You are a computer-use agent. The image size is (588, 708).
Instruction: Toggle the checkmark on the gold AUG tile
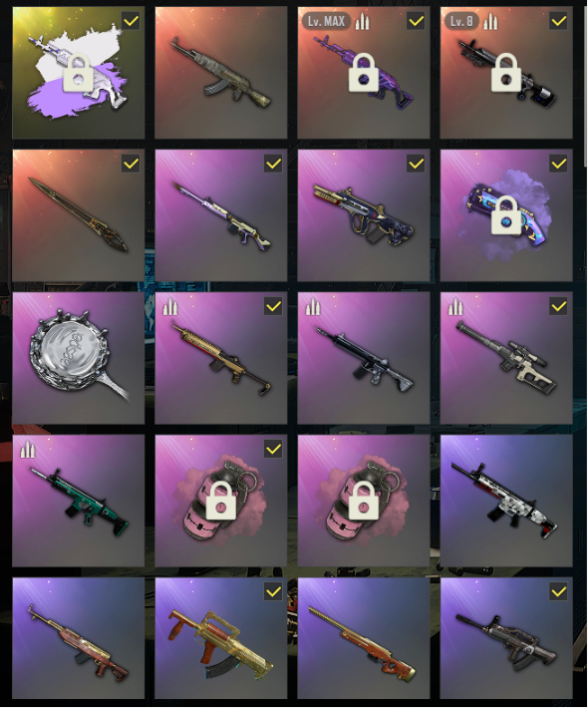(416, 164)
